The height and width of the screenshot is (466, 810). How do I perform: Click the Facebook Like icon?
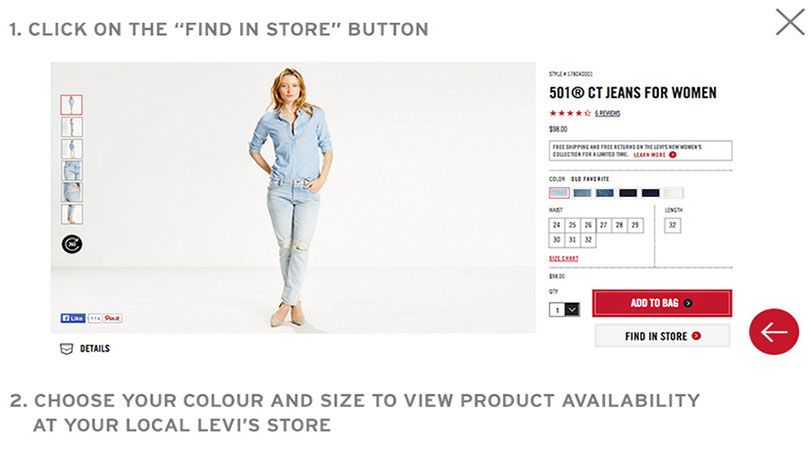coord(73,318)
